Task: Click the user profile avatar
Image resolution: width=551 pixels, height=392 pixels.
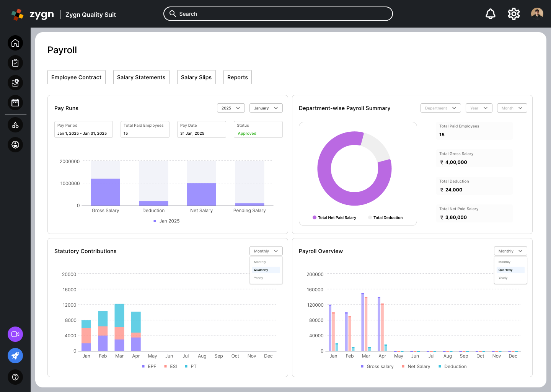Action: click(x=537, y=14)
